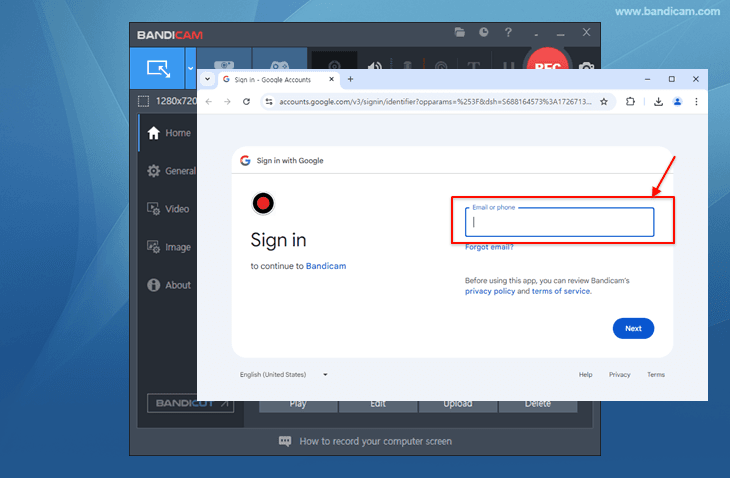Open Chrome tab search dropdown arrow

[x=208, y=79]
